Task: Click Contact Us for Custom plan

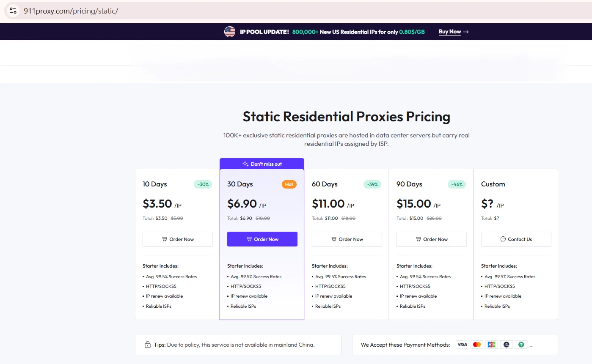Action: tap(516, 239)
